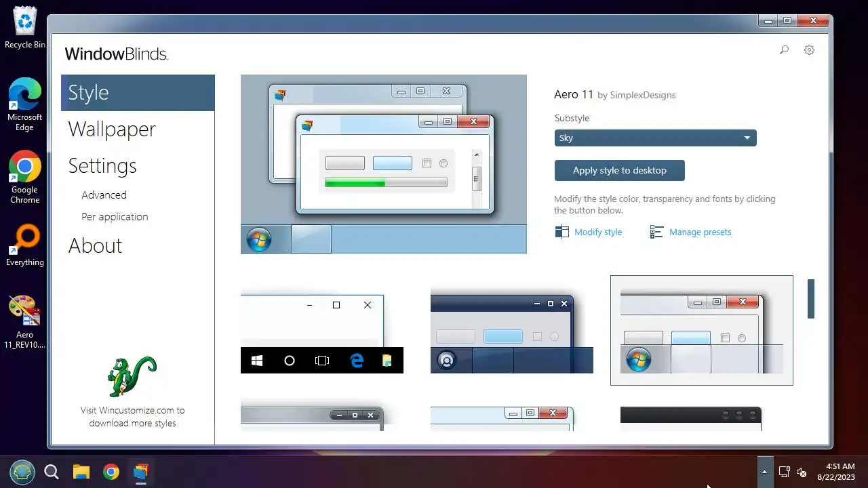Click Apply style to desktop button

(619, 170)
